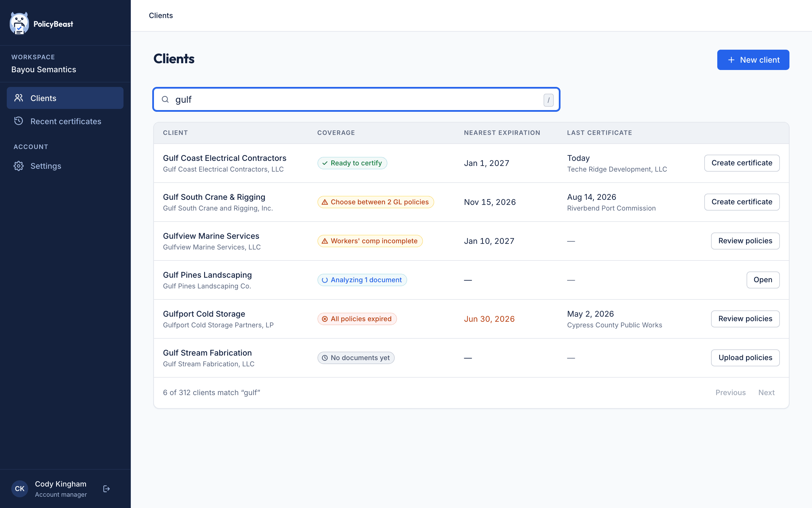The image size is (812, 508).
Task: Click green checkmark in Ready to certify badge
Action: pos(325,163)
